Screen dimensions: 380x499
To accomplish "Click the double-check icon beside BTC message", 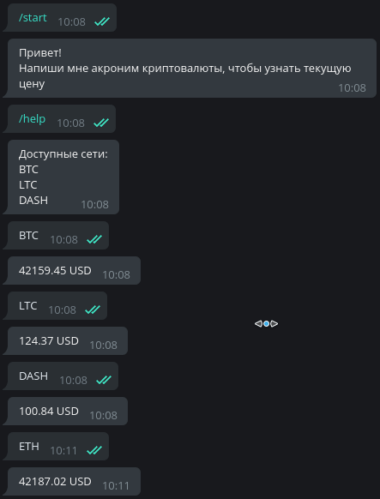I will [x=94, y=239].
